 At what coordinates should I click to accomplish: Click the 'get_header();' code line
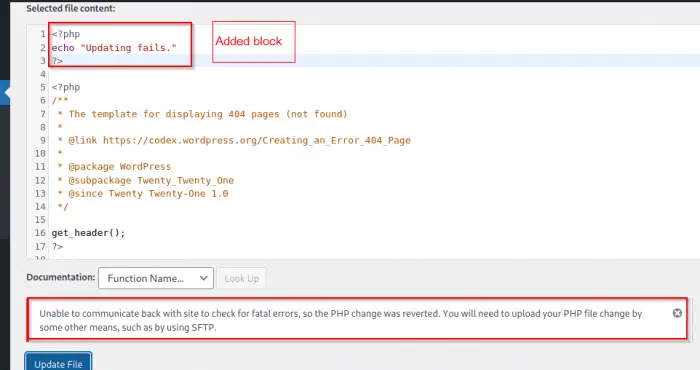(x=88, y=233)
